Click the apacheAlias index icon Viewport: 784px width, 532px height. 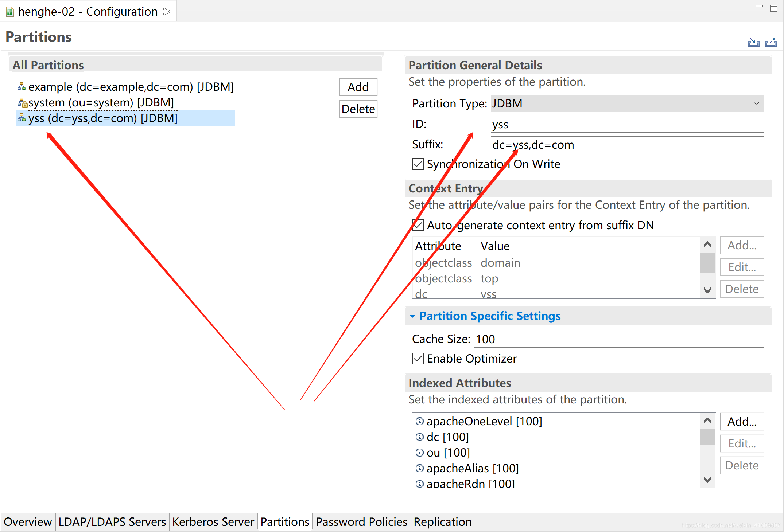(420, 469)
